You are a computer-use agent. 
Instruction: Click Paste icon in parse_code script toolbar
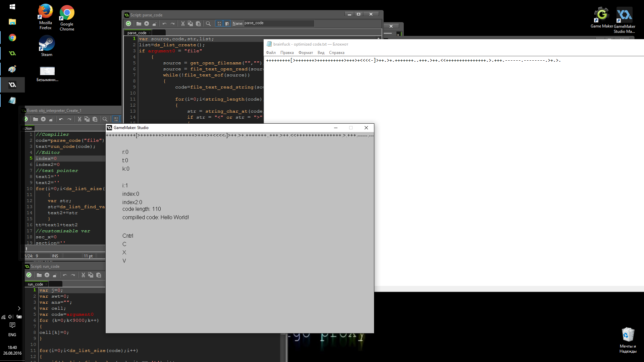point(198,23)
